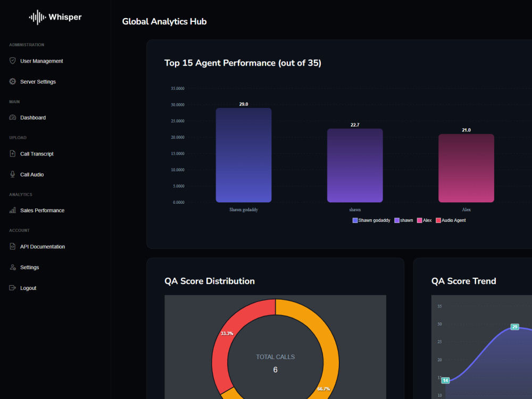532x399 pixels.
Task: Toggle pink Alex legend swatch
Action: pyautogui.click(x=419, y=221)
